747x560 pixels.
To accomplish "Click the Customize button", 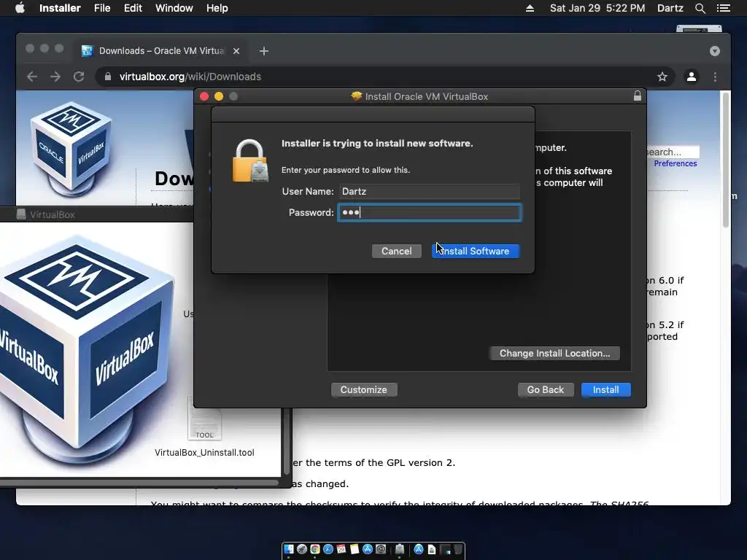I will pyautogui.click(x=363, y=389).
